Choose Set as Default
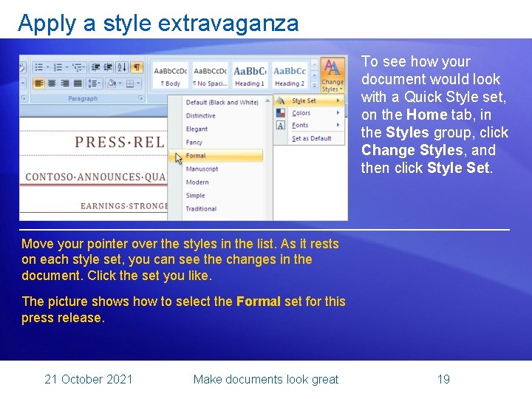Viewport: 532px width, 399px height. pyautogui.click(x=312, y=138)
